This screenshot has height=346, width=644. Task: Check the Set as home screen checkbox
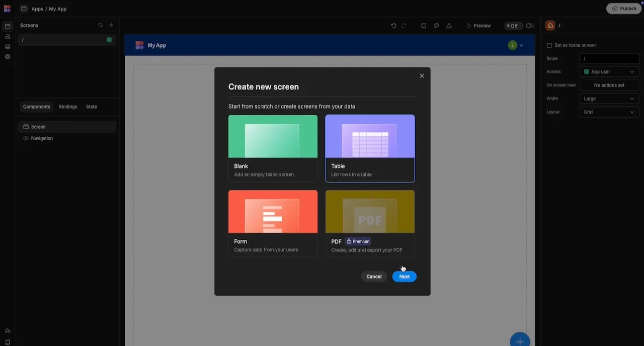tap(549, 45)
